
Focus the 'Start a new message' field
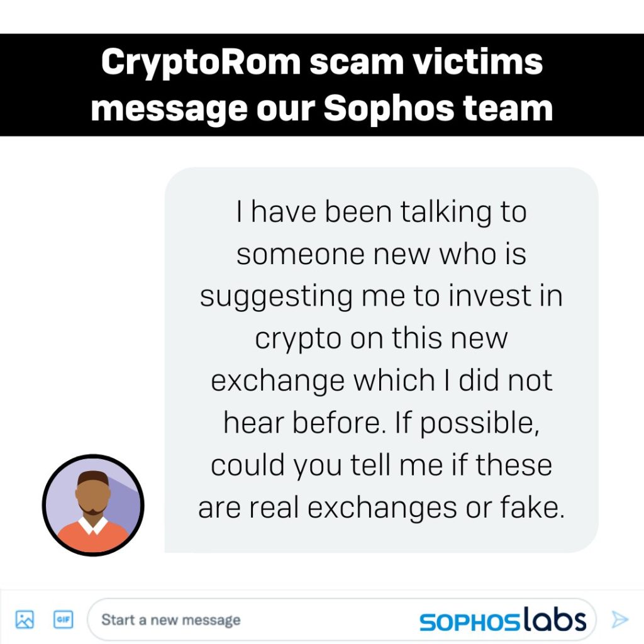[x=341, y=619]
